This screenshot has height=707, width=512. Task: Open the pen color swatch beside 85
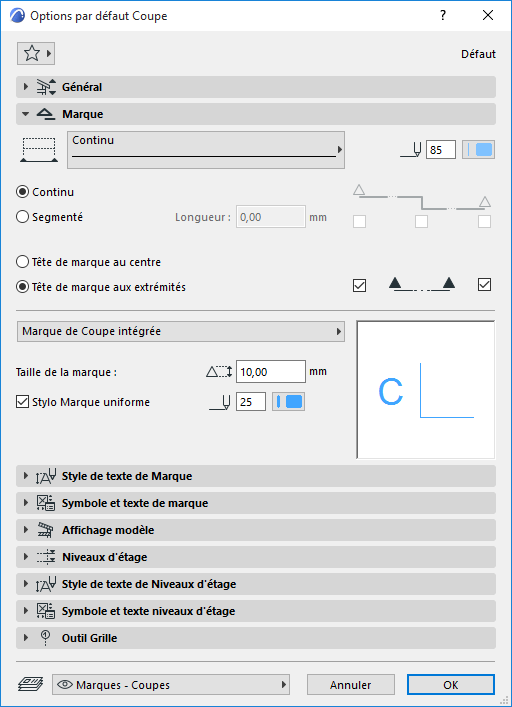pyautogui.click(x=479, y=150)
